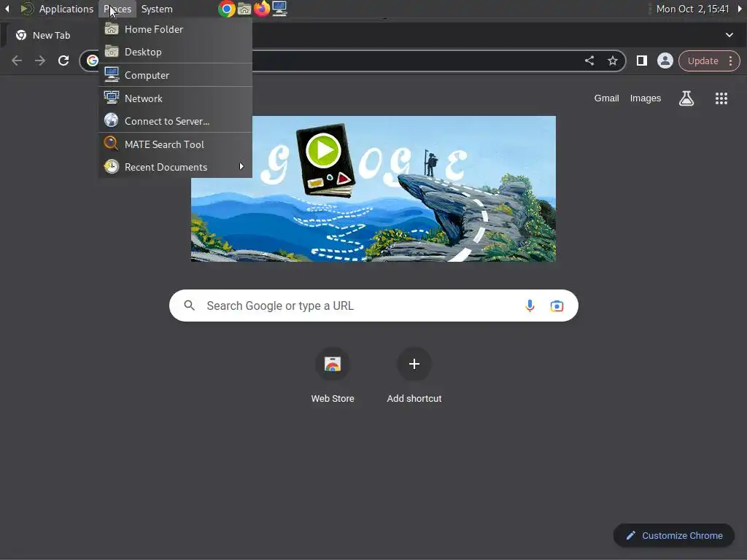The height and width of the screenshot is (560, 747).
Task: Select Desktop in Places menu
Action: point(175,52)
